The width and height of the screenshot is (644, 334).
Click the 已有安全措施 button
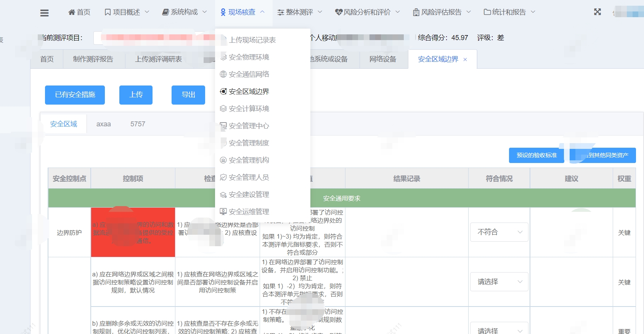[75, 95]
